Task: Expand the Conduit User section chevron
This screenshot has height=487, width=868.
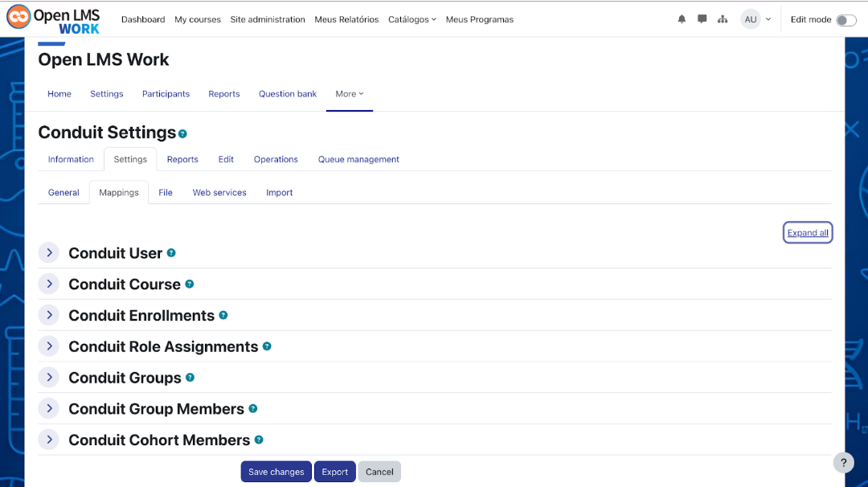Action: 49,253
